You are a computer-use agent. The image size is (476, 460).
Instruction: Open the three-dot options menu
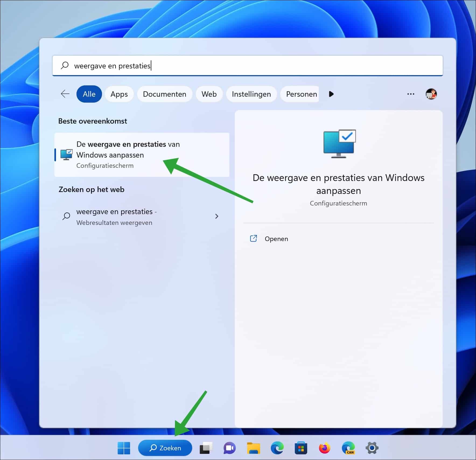click(x=411, y=94)
